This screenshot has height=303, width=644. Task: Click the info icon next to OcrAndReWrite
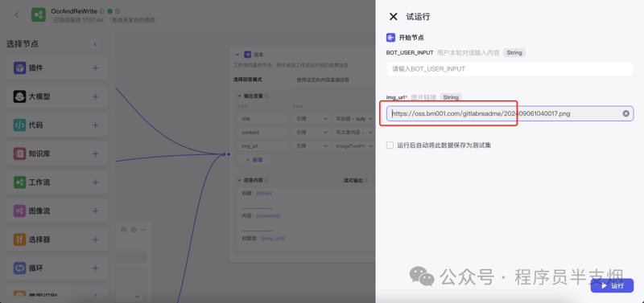[x=102, y=11]
